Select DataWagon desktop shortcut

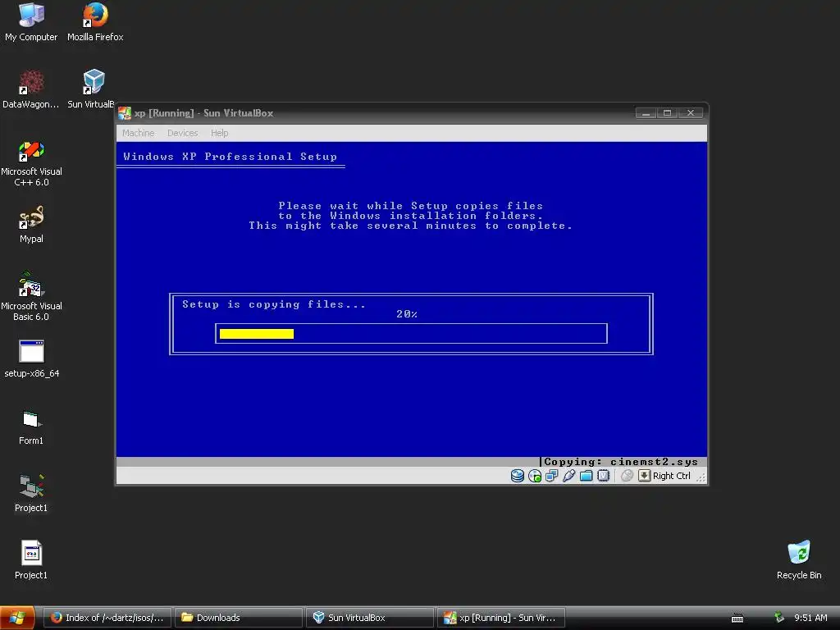(x=31, y=89)
